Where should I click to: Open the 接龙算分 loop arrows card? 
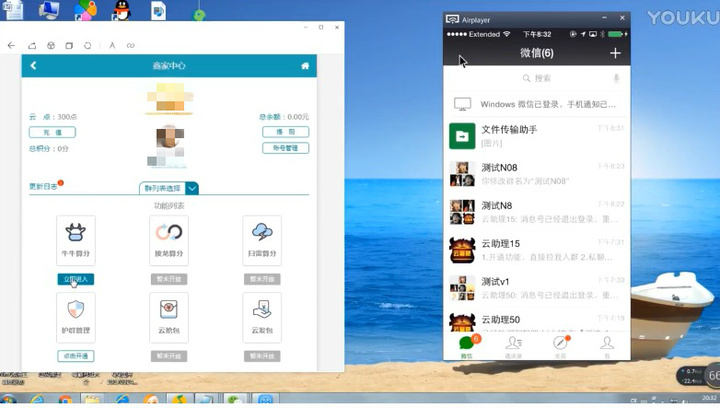click(169, 240)
